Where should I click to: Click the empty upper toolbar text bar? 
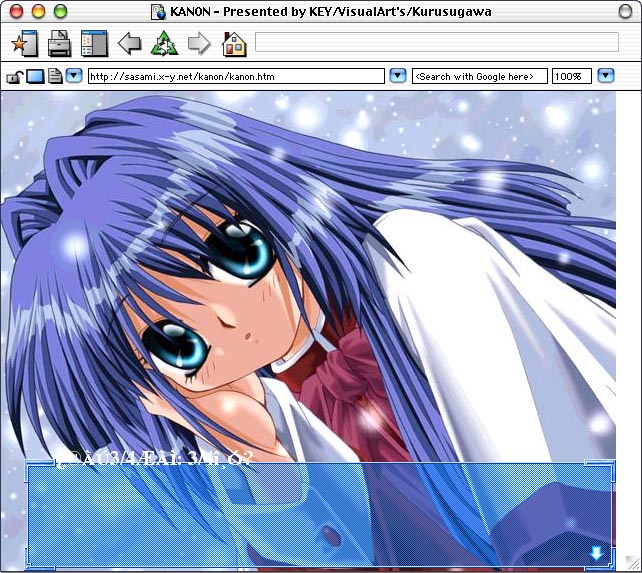tap(436, 42)
